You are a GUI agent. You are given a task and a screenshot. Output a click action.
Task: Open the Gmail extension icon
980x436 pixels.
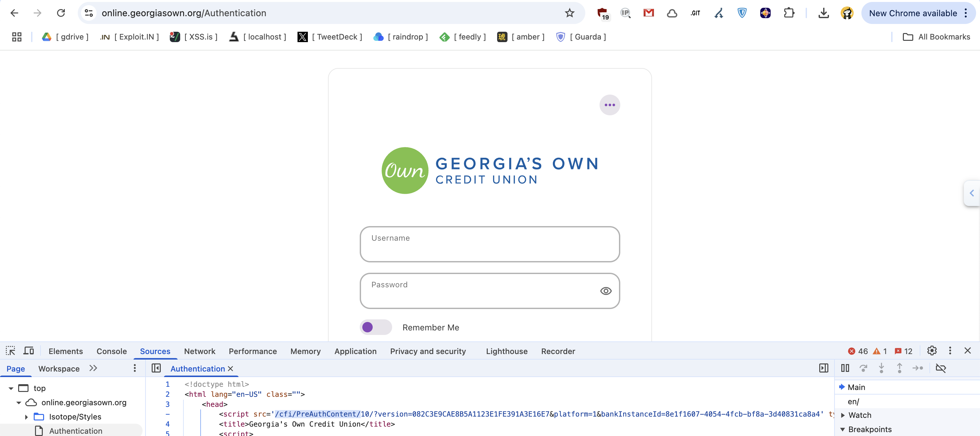pyautogui.click(x=648, y=13)
